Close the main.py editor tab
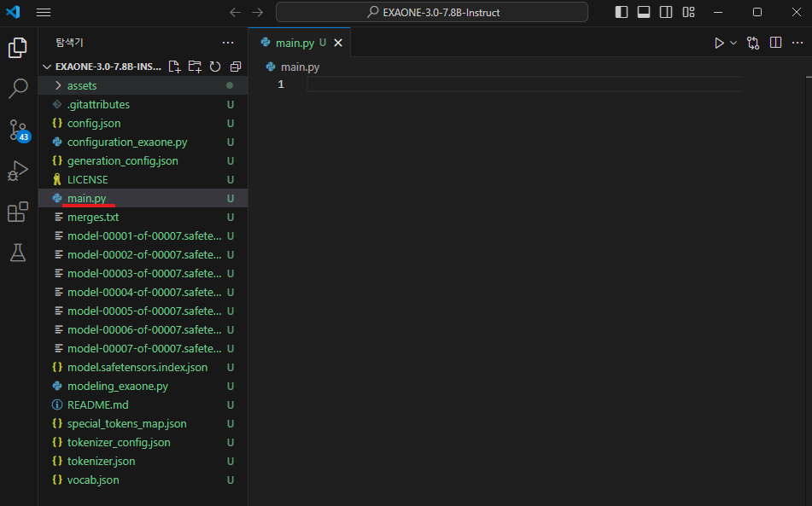The height and width of the screenshot is (506, 812). [338, 43]
